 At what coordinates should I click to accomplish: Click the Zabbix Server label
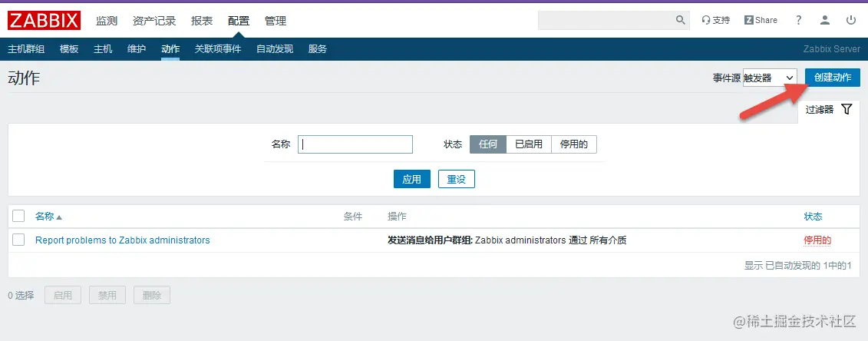(832, 48)
